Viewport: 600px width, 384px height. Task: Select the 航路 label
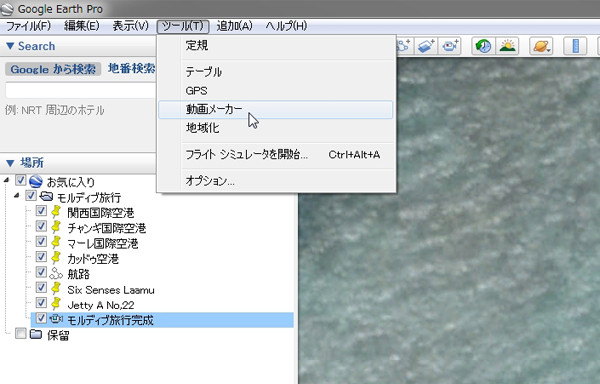78,274
